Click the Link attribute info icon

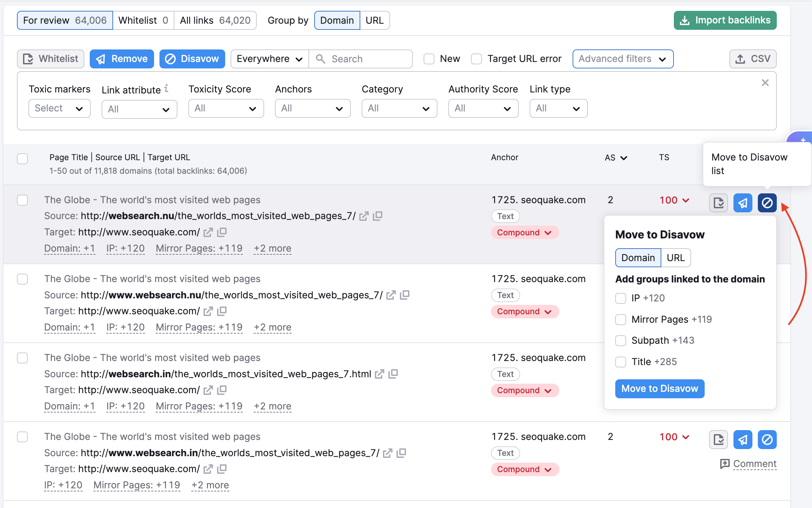click(167, 88)
